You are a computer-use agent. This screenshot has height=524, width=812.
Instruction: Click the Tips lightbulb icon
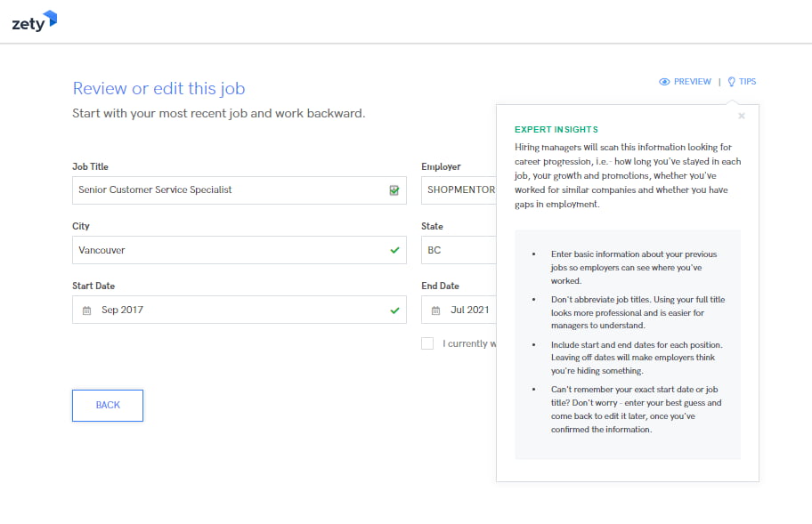click(731, 82)
